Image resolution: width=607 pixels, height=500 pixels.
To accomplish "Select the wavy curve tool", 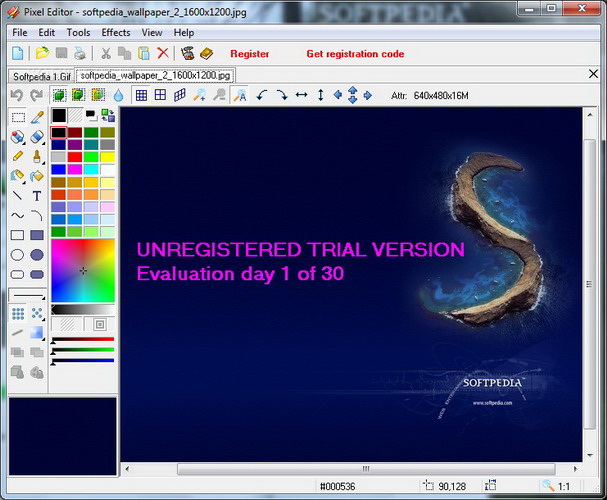I will pyautogui.click(x=17, y=216).
